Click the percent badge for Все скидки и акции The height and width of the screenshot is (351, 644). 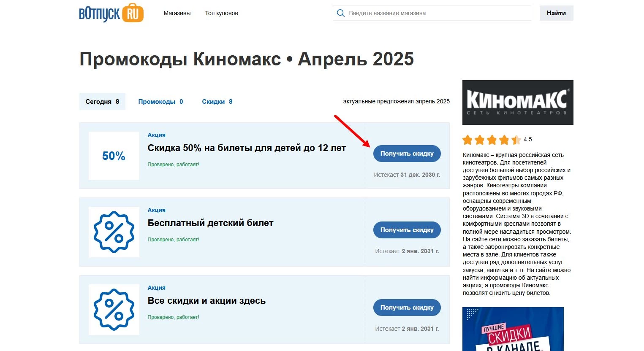coord(114,309)
